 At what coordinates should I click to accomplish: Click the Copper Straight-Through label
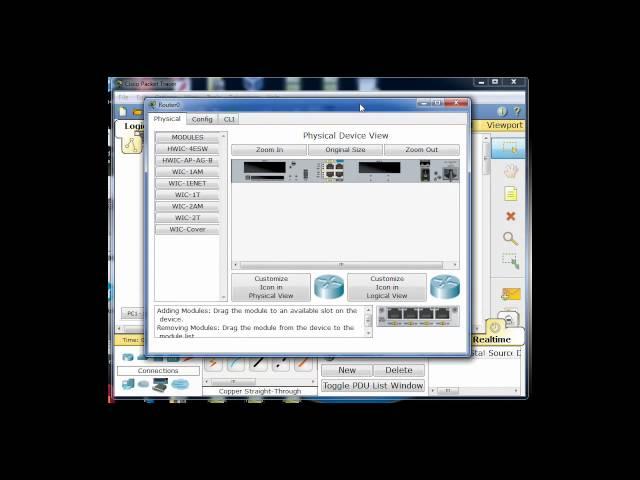[x=260, y=391]
